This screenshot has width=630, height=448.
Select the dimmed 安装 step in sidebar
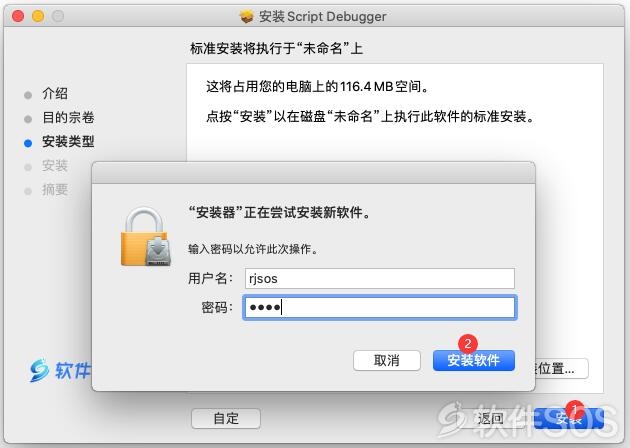(55, 166)
